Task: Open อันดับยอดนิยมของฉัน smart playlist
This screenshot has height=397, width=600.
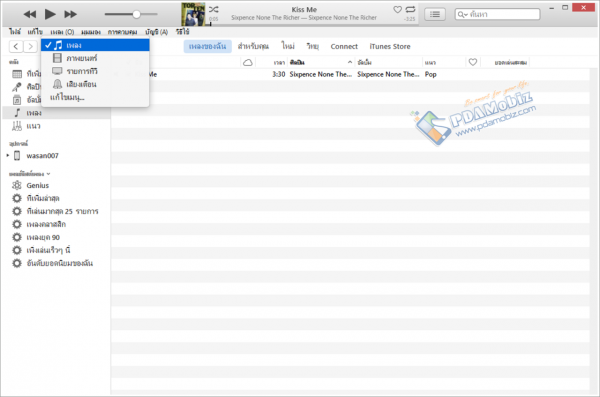Action: click(x=60, y=263)
